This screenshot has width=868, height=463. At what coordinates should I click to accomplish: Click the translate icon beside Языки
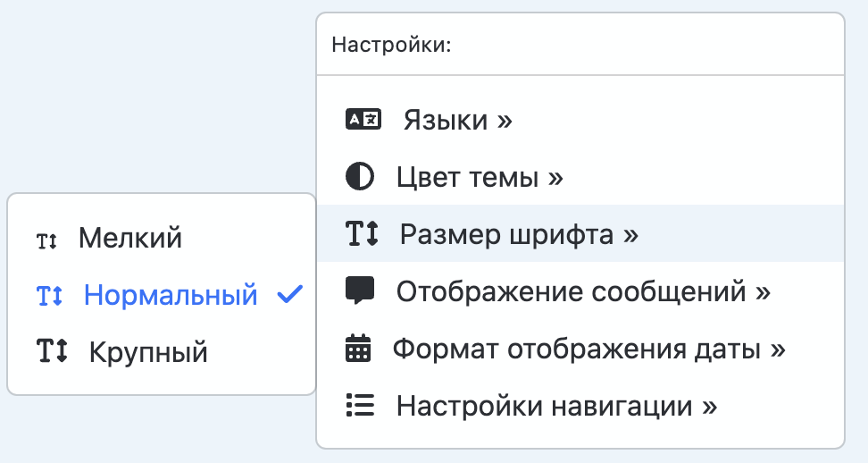[363, 120]
